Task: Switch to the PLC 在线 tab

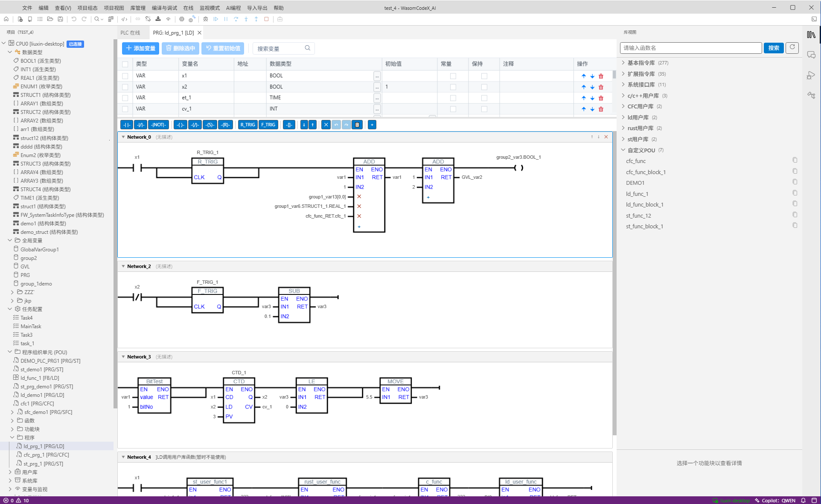Action: [x=130, y=33]
